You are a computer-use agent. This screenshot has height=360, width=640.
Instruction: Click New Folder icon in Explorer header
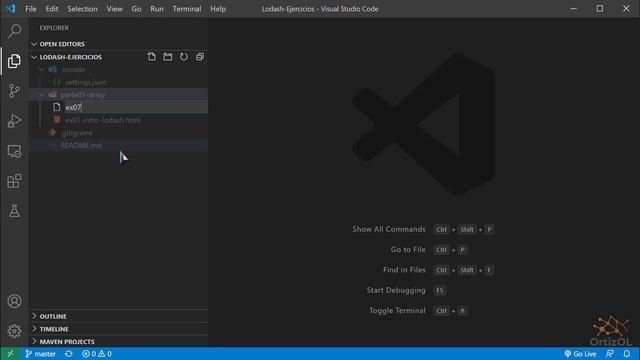point(167,57)
